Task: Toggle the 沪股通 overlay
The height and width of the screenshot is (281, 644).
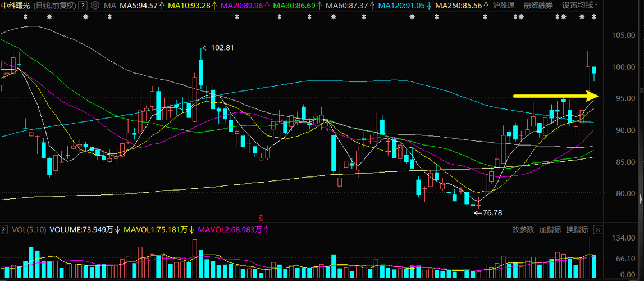Action: pyautogui.click(x=504, y=6)
